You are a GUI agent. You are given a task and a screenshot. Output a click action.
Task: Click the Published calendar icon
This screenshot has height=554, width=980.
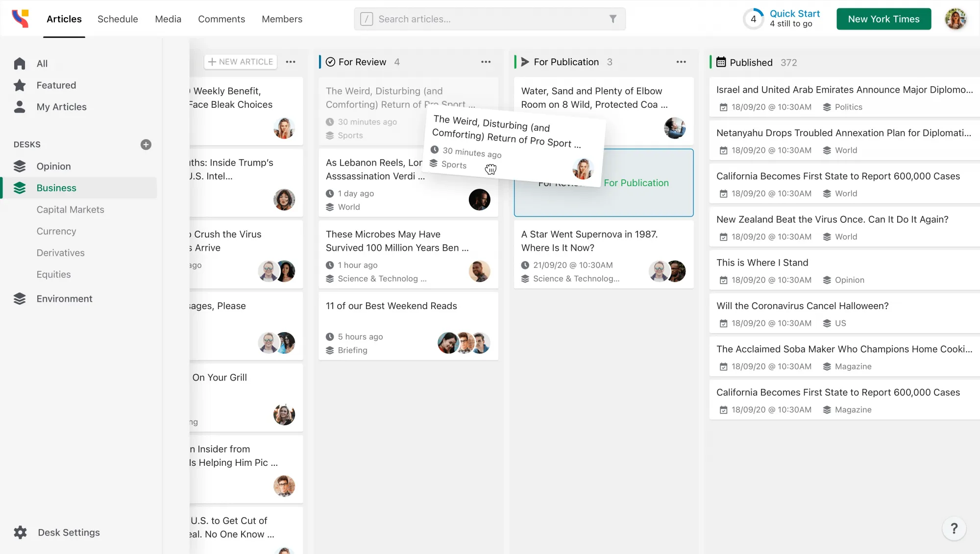tap(721, 62)
